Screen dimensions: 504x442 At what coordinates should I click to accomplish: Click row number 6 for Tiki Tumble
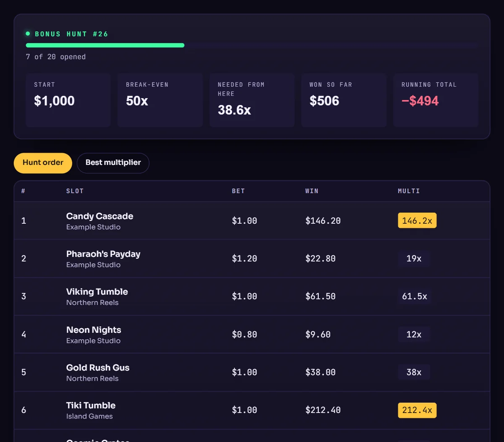[x=24, y=410]
